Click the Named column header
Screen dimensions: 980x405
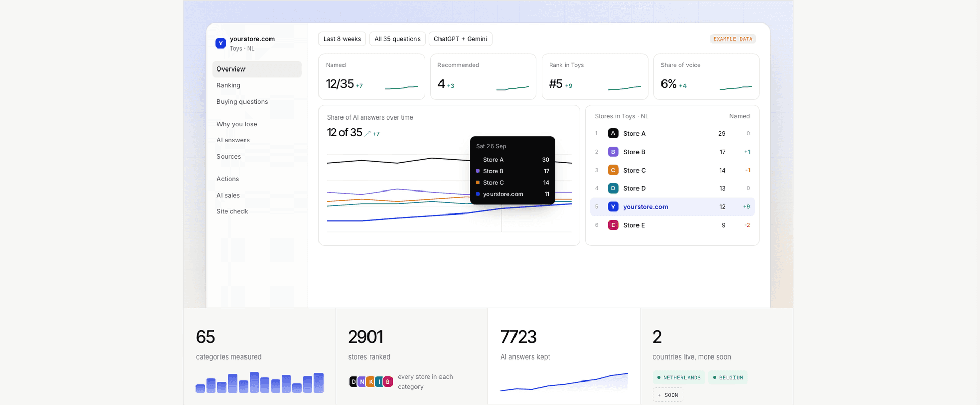(x=740, y=117)
